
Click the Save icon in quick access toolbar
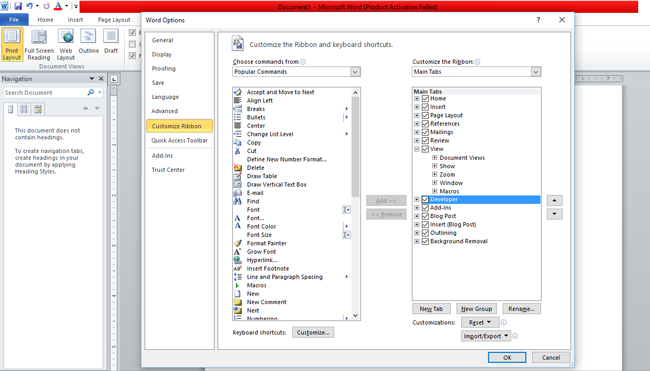click(18, 6)
